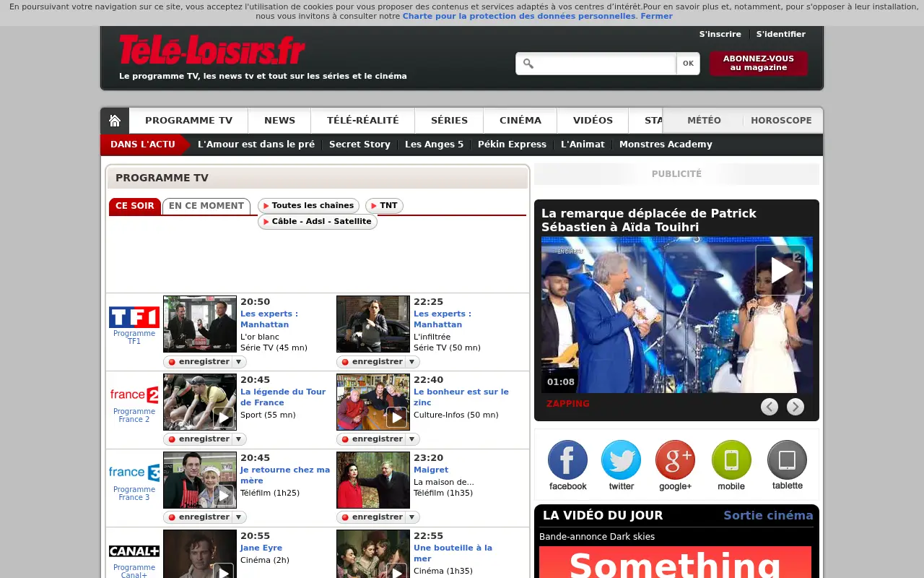Record Maigret with enregistrer button
Viewport: 924px width, 578px height.
(372, 517)
